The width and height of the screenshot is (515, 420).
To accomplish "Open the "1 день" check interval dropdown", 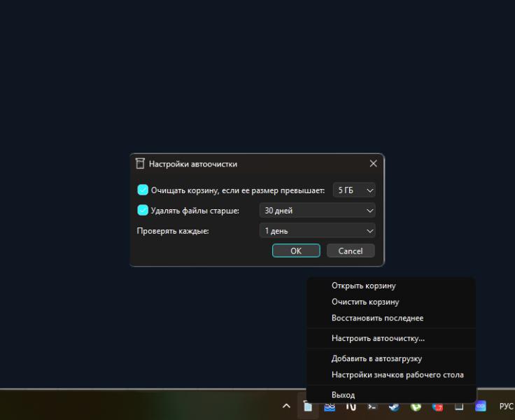I will pyautogui.click(x=317, y=231).
